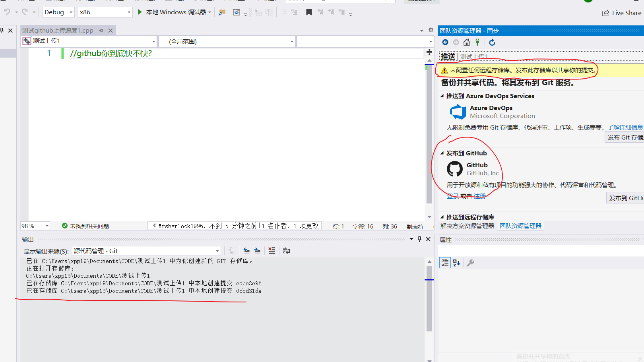Switch to 团队资源管理器 tab
The height and width of the screenshot is (362, 644).
pyautogui.click(x=521, y=226)
